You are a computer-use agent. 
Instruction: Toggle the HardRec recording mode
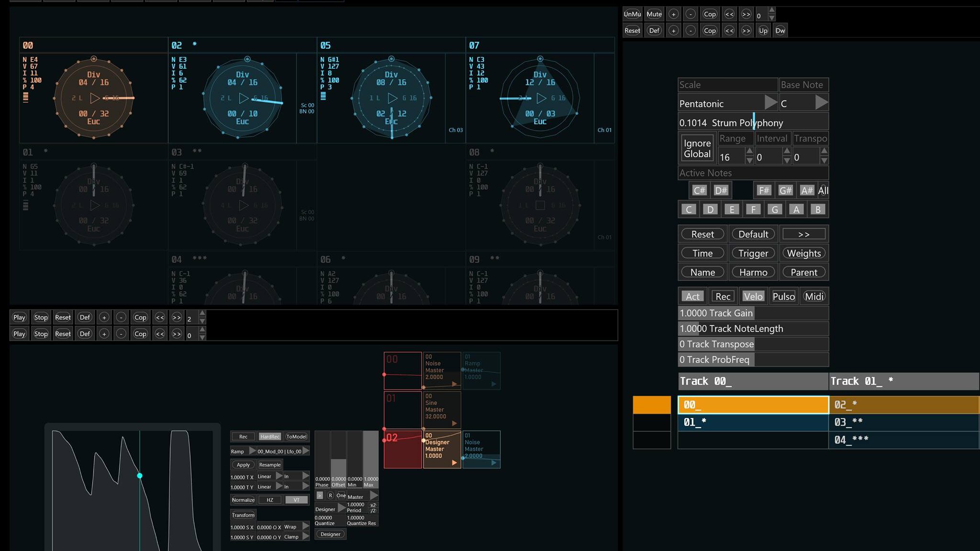[269, 437]
